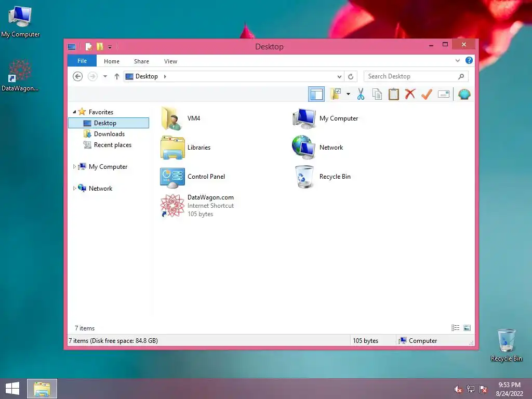Open Recent places in the navigation pane
The height and width of the screenshot is (399, 532).
(x=113, y=145)
